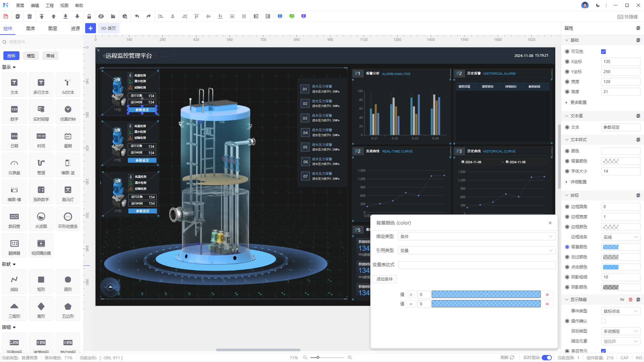
Task: Click the align top icon
Action: (x=197, y=16)
